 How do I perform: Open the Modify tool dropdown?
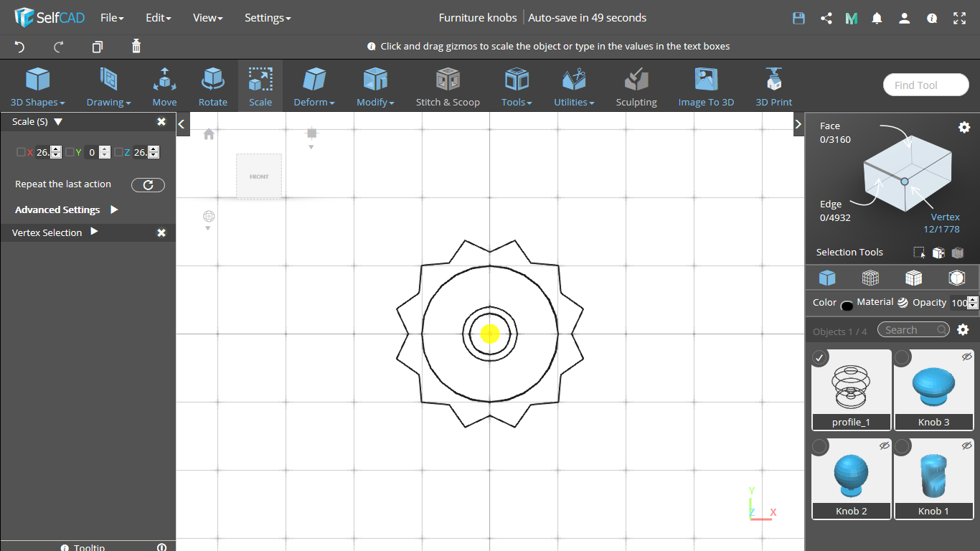(x=375, y=86)
